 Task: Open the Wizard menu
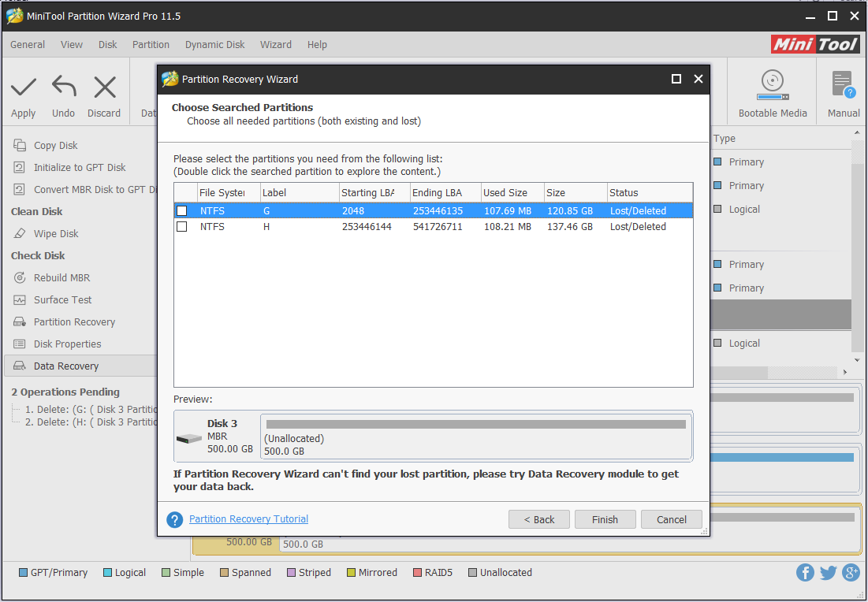276,45
